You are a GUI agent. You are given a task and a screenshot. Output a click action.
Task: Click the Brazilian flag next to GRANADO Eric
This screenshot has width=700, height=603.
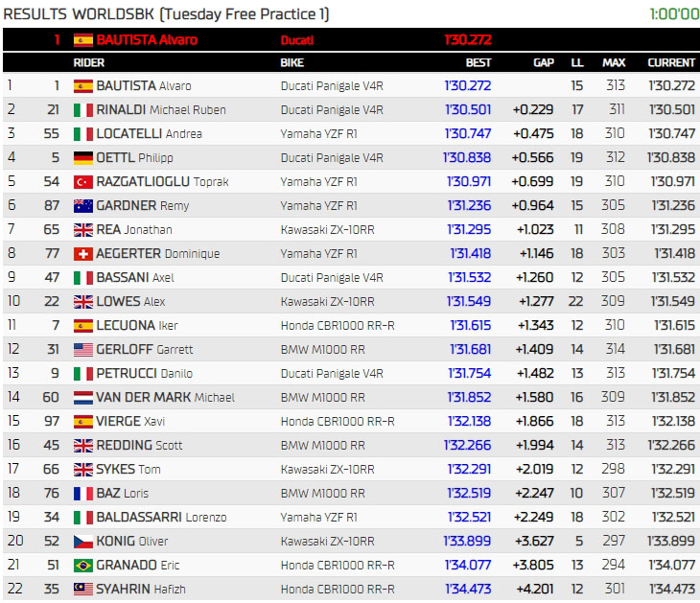point(82,566)
